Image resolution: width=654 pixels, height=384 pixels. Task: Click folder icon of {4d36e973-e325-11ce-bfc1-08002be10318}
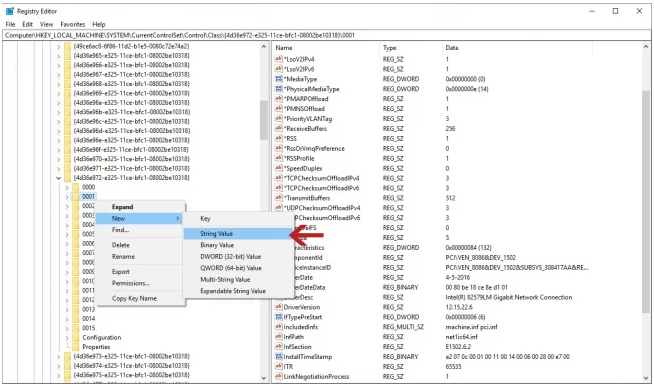(x=67, y=356)
